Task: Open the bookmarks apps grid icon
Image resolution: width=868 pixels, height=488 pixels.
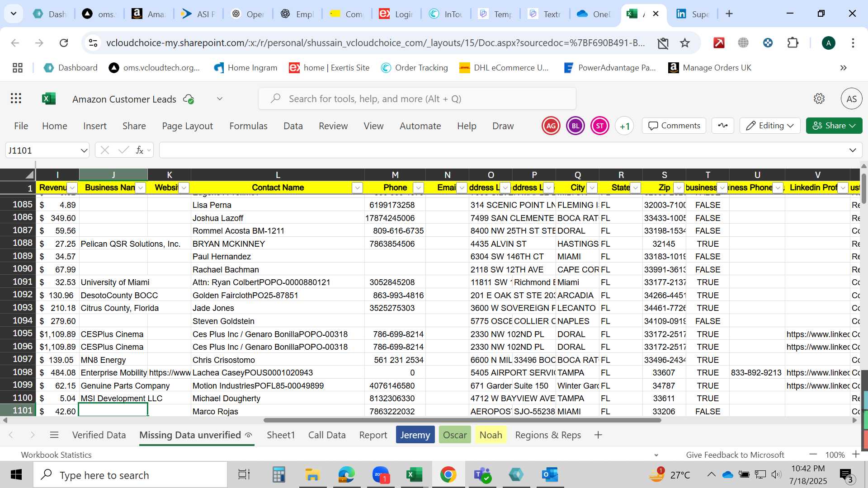Action: click(18, 68)
